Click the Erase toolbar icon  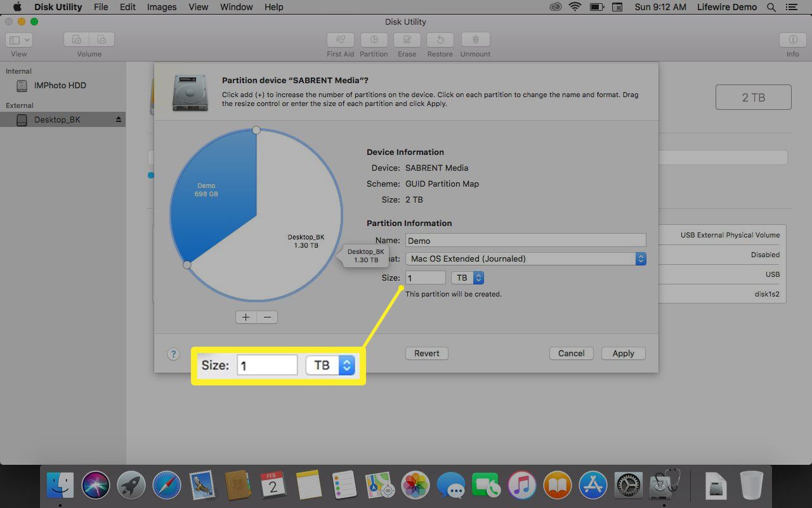[407, 39]
